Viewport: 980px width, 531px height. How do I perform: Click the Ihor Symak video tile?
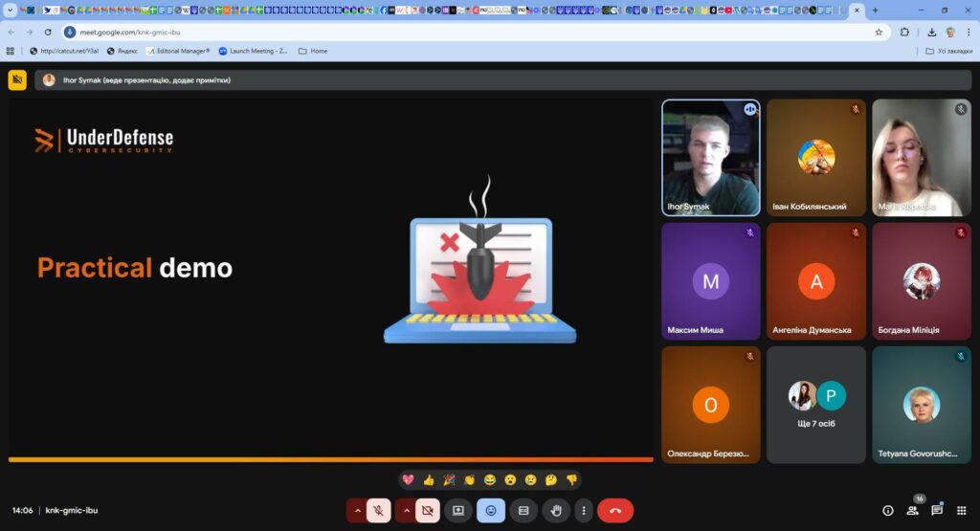pyautogui.click(x=710, y=158)
